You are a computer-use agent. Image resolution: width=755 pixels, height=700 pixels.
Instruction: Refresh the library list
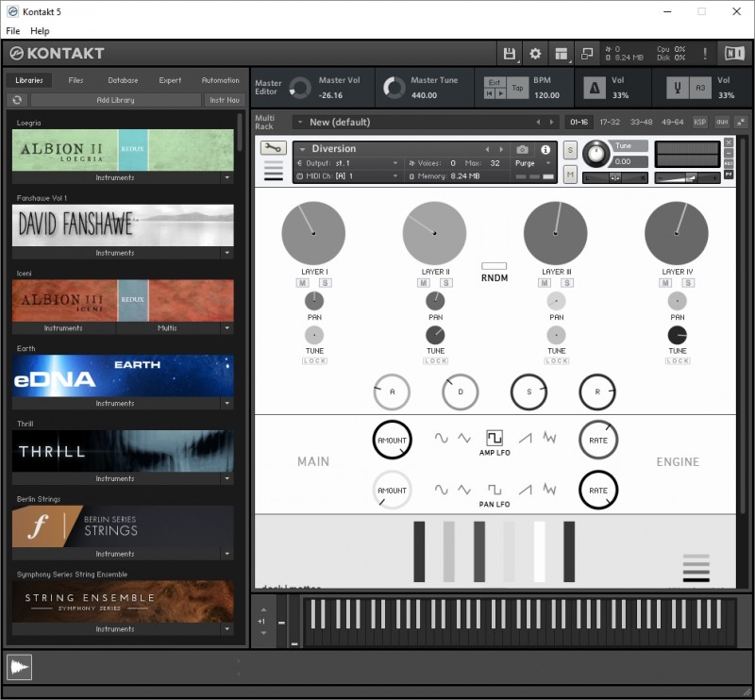17,100
